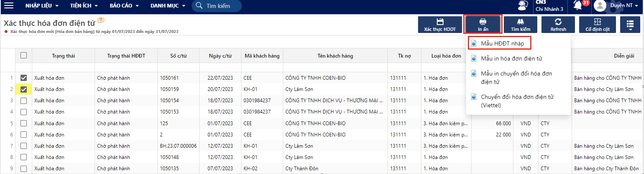The width and height of the screenshot is (644, 174).
Task: Select Chuyển đổi hóa đơn điện tử (Viettel)
Action: click(x=517, y=101)
